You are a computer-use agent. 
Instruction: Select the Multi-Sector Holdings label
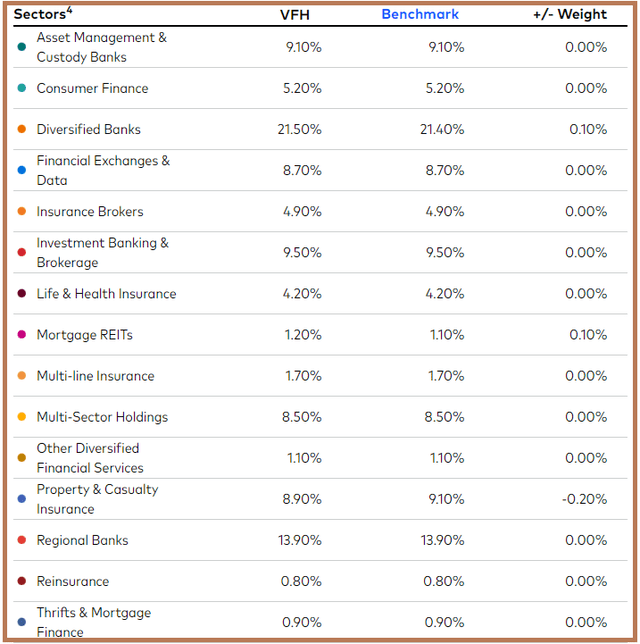[102, 417]
